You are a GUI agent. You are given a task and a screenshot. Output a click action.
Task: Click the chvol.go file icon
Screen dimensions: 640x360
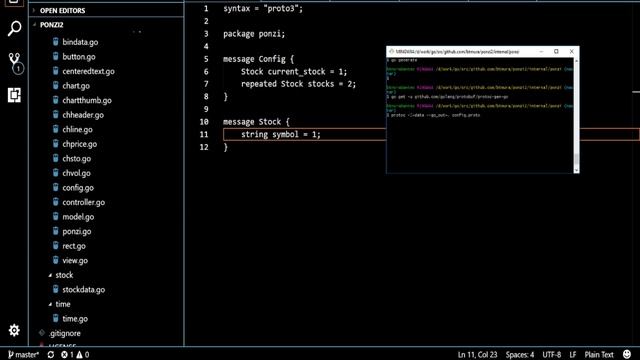point(56,173)
